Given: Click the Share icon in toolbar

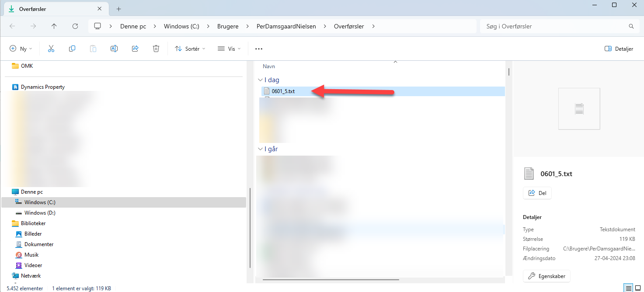Looking at the screenshot, I should [x=135, y=49].
